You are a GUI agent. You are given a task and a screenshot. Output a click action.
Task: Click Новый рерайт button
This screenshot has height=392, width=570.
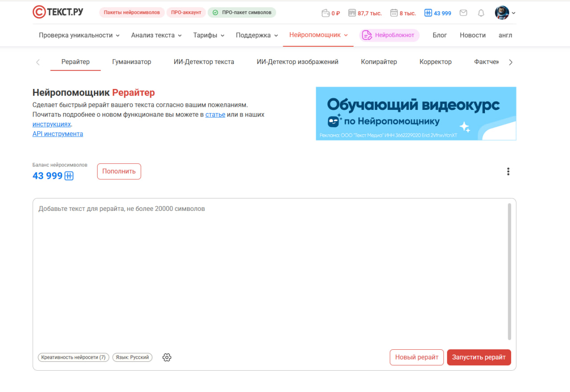click(x=417, y=357)
